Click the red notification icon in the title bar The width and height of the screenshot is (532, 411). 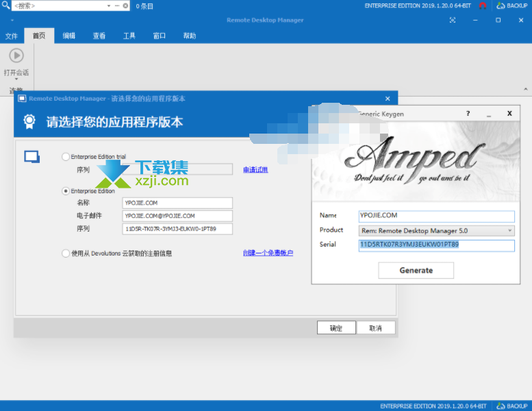pos(483,5)
